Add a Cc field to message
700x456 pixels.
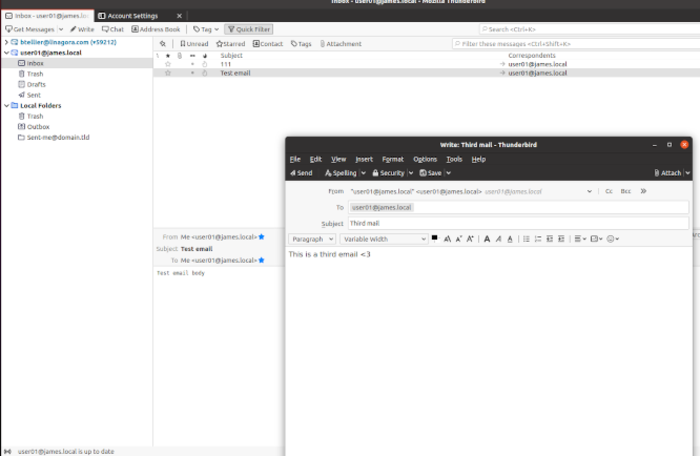click(x=608, y=191)
